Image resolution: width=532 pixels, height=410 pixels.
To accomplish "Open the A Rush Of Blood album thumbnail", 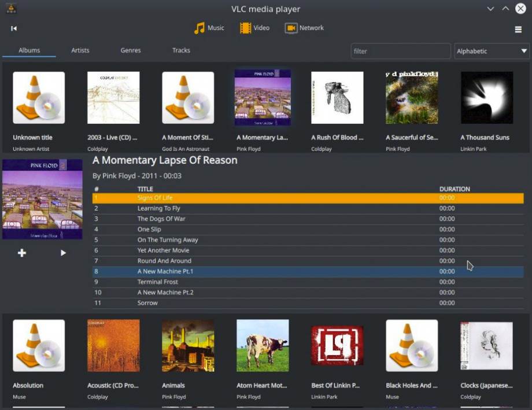I will tap(337, 97).
